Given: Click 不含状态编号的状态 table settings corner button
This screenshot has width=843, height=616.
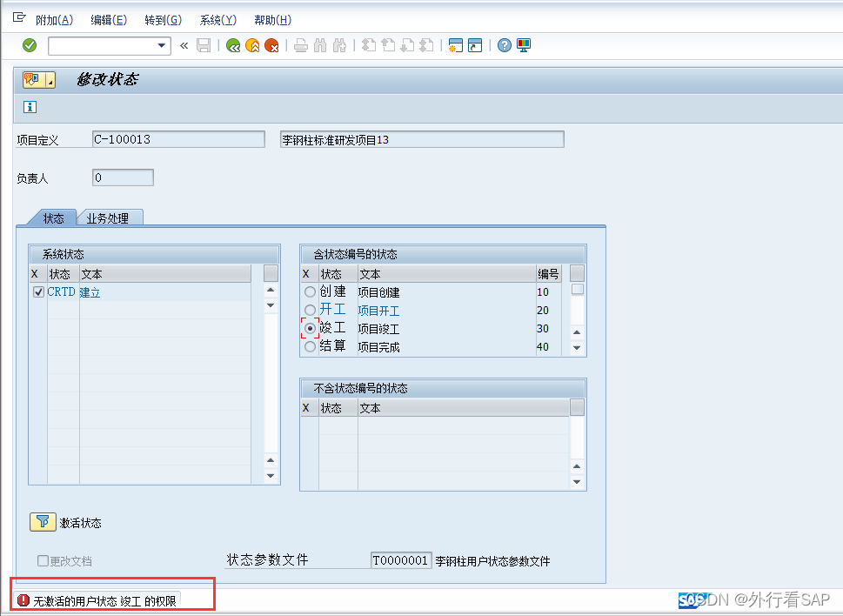Looking at the screenshot, I should [577, 407].
